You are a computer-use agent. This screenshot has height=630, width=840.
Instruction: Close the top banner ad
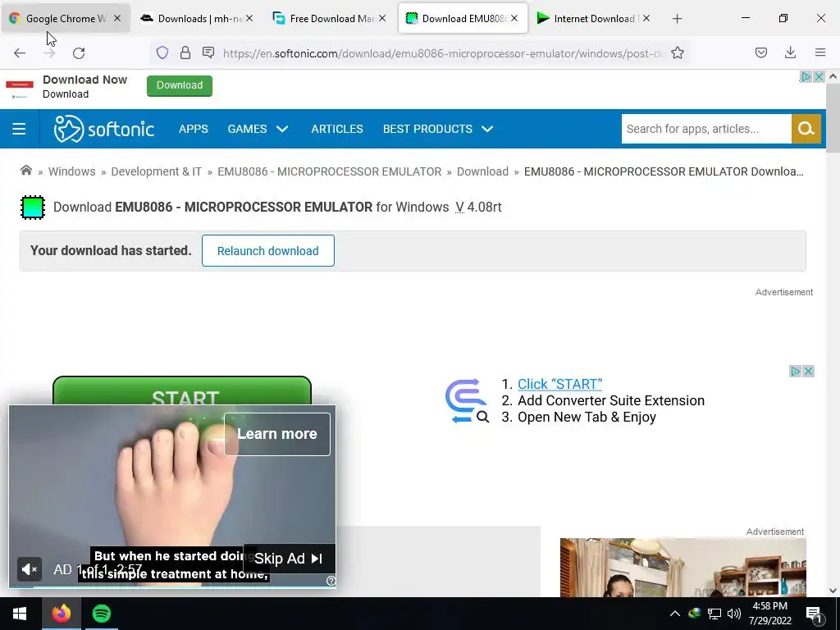point(819,76)
